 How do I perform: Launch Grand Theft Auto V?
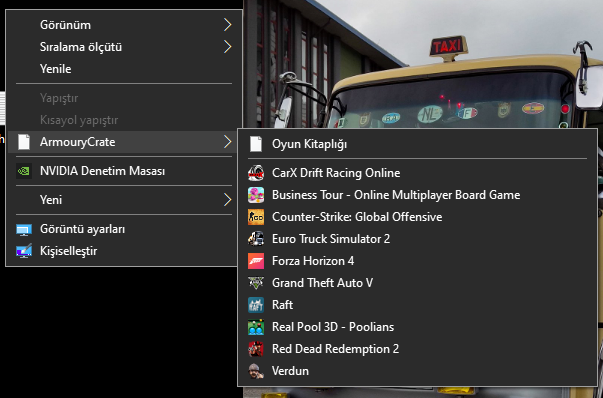418,283
